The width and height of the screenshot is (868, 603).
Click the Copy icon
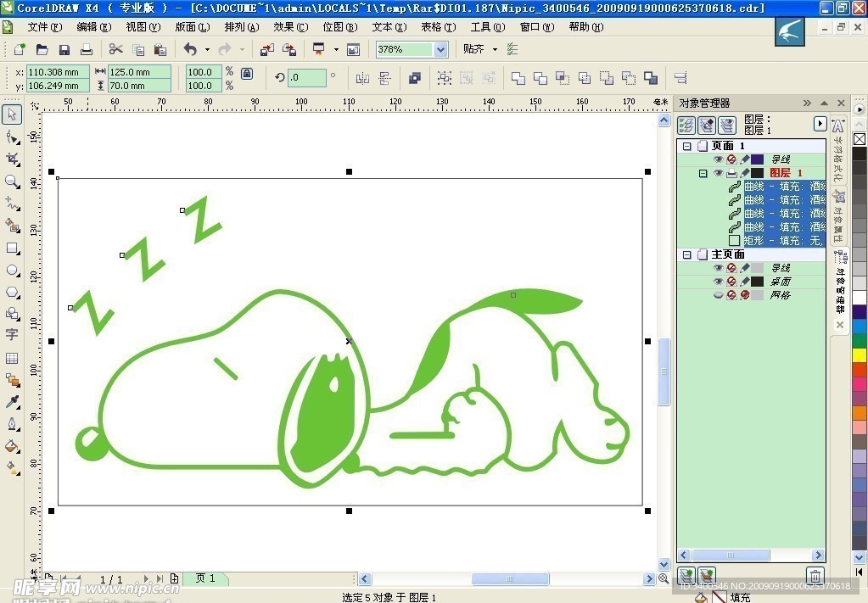[138, 50]
